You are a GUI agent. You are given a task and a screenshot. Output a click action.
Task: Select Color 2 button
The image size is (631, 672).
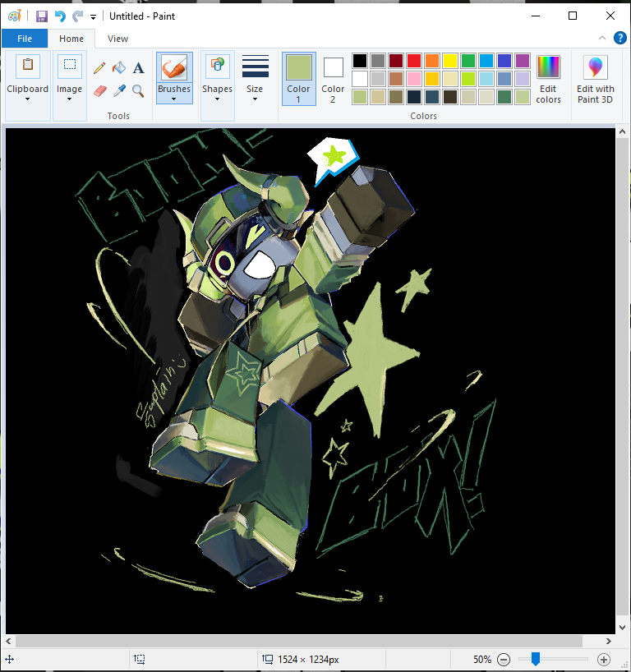point(333,79)
